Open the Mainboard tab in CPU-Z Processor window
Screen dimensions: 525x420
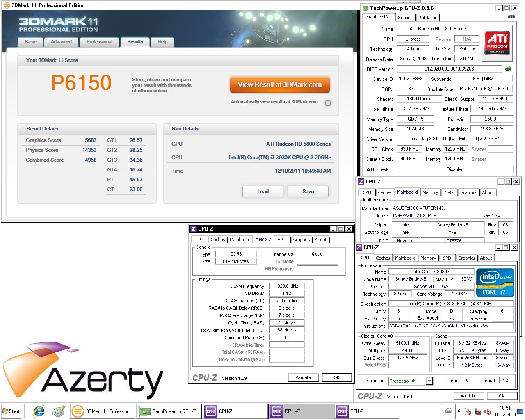405,258
